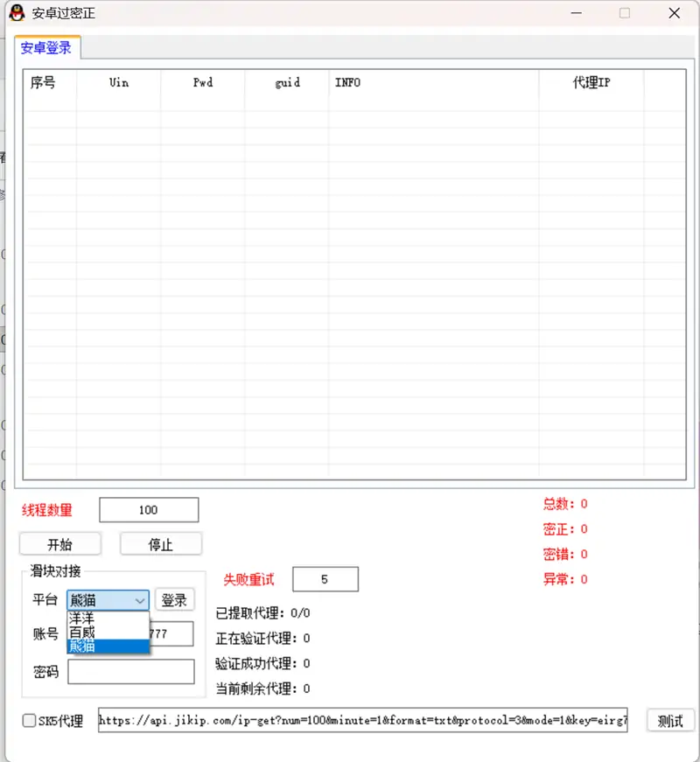Click the 密码 input field
700x762 pixels.
tap(131, 671)
